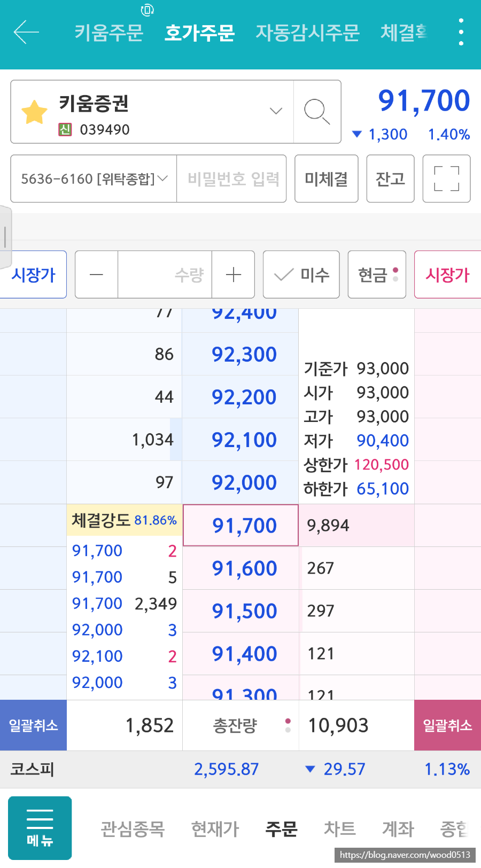The image size is (481, 868).
Task: Tap the fullscreen expand icon
Action: 446,178
